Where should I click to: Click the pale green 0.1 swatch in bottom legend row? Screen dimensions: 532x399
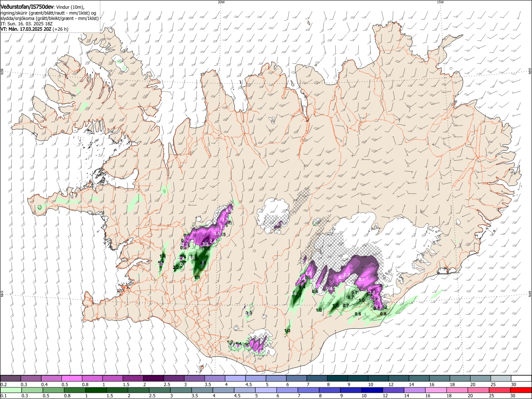point(10,390)
